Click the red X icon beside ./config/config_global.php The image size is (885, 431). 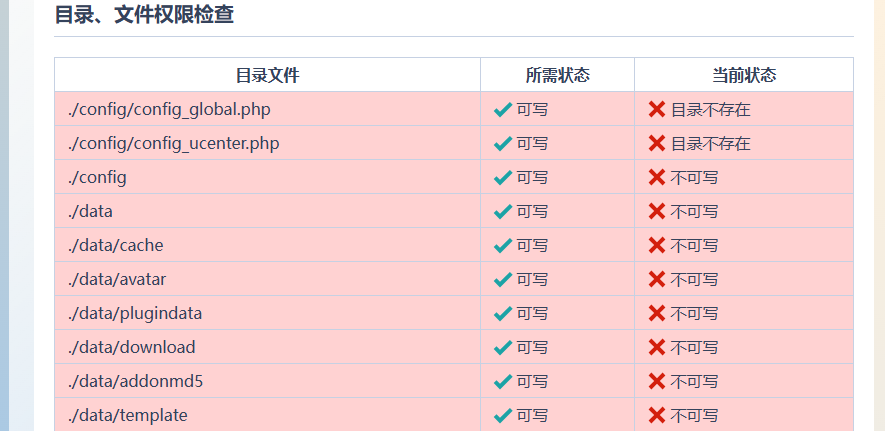point(657,109)
